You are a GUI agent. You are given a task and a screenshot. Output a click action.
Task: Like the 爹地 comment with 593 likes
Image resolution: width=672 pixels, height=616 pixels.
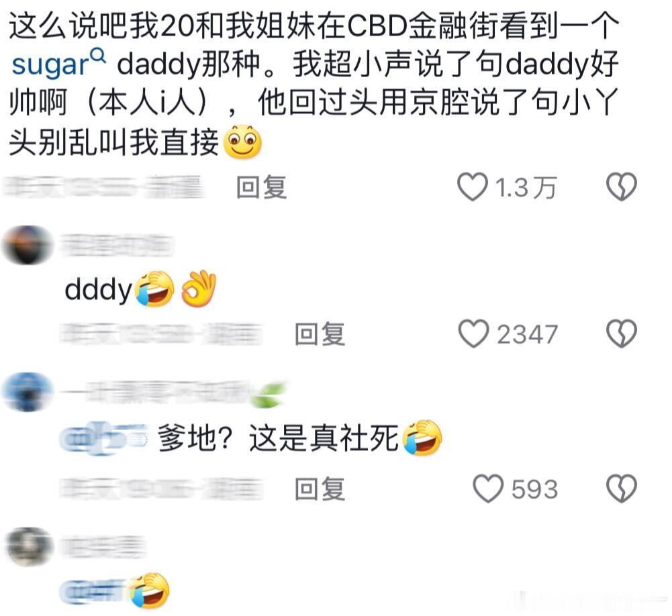pyautogui.click(x=487, y=489)
